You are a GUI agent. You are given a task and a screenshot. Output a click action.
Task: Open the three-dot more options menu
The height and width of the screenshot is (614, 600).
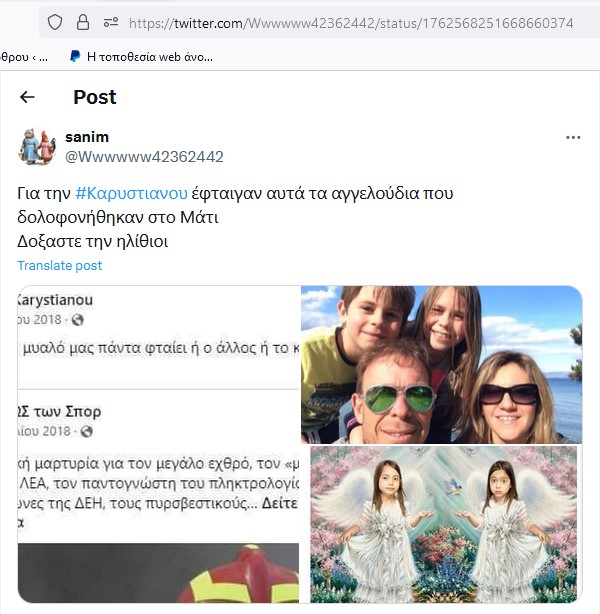[573, 137]
